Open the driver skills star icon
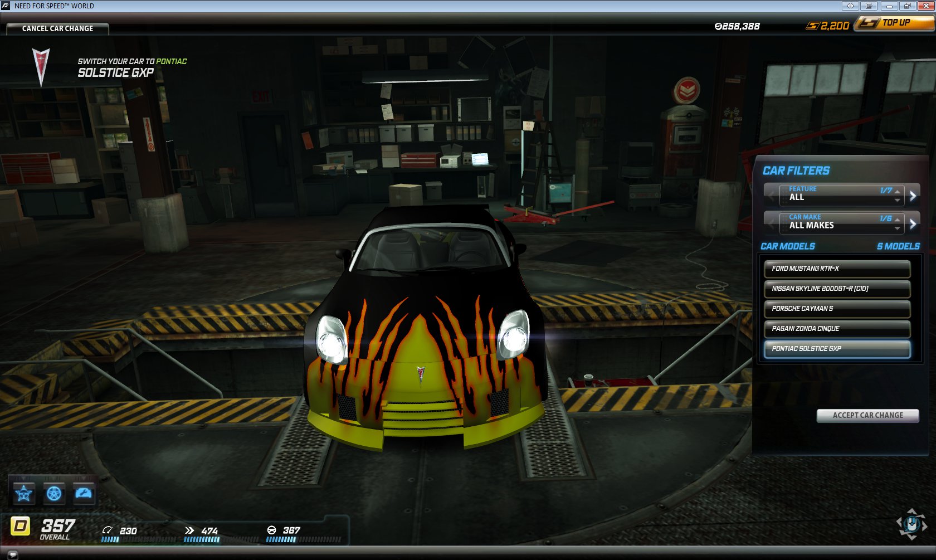The width and height of the screenshot is (936, 560). coord(24,493)
